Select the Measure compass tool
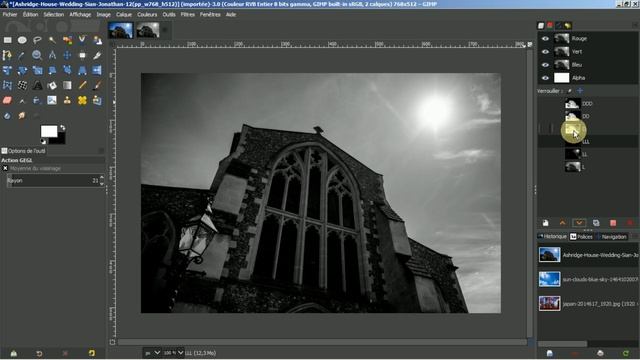Screen dimensions: 640x360 [x=52, y=55]
